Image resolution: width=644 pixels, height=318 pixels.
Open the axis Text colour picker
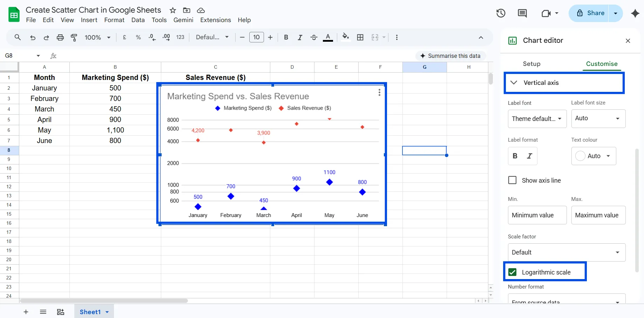tap(594, 156)
